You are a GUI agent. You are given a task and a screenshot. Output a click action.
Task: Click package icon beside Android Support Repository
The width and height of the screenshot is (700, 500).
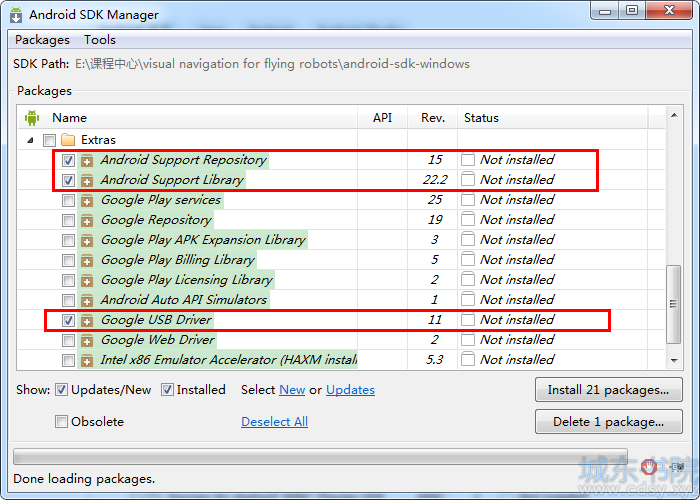coord(87,161)
